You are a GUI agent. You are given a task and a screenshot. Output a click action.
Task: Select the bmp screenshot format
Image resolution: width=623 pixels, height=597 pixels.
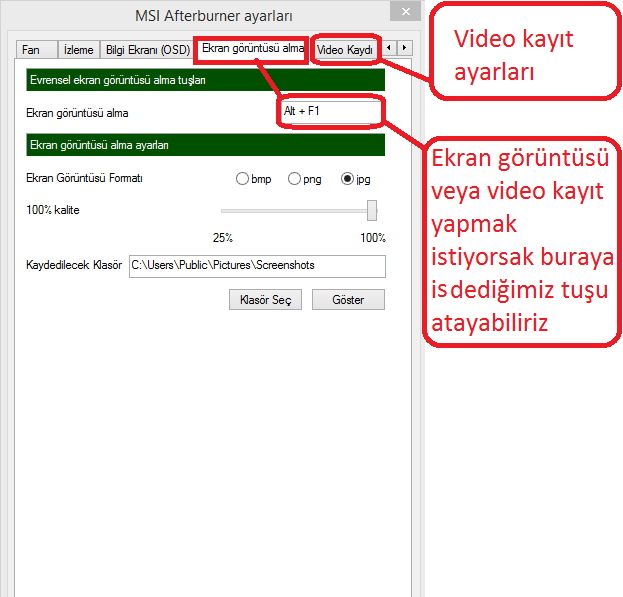[253, 179]
